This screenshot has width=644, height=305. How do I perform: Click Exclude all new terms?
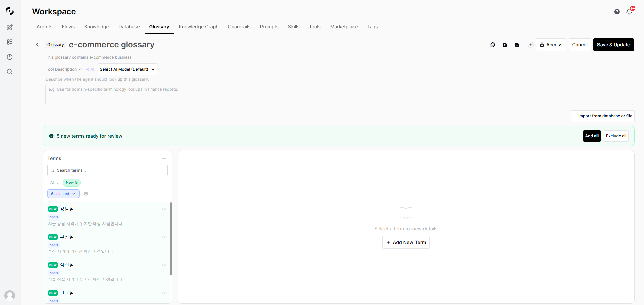(x=616, y=136)
